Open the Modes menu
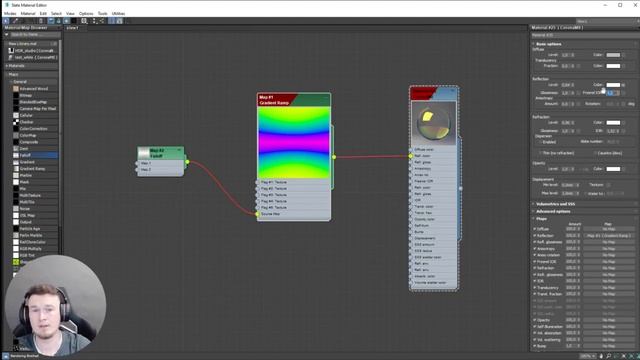640x360 pixels. 10,13
